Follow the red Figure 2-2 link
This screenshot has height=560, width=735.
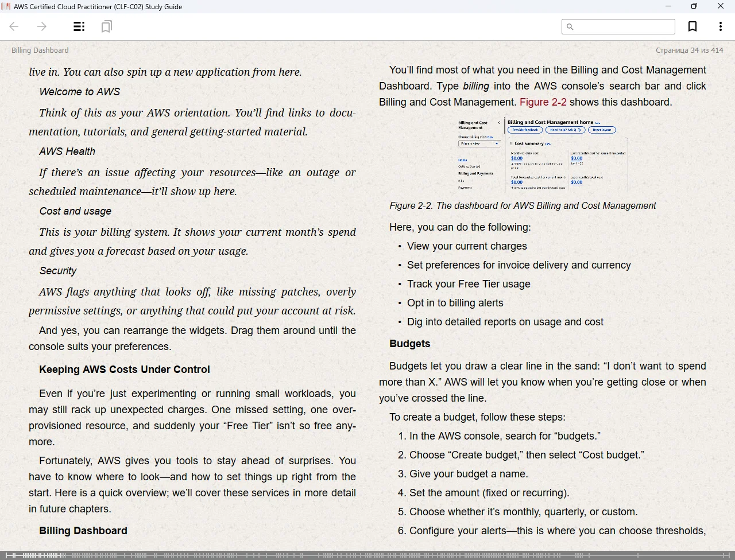click(543, 102)
